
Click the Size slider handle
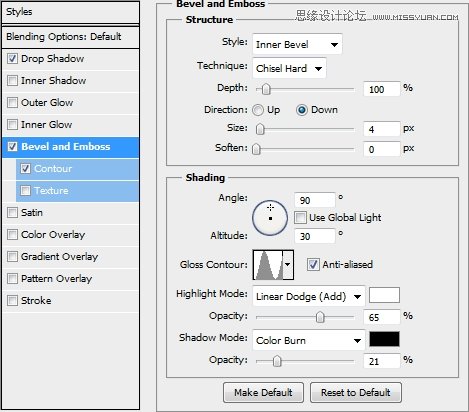tap(260, 129)
